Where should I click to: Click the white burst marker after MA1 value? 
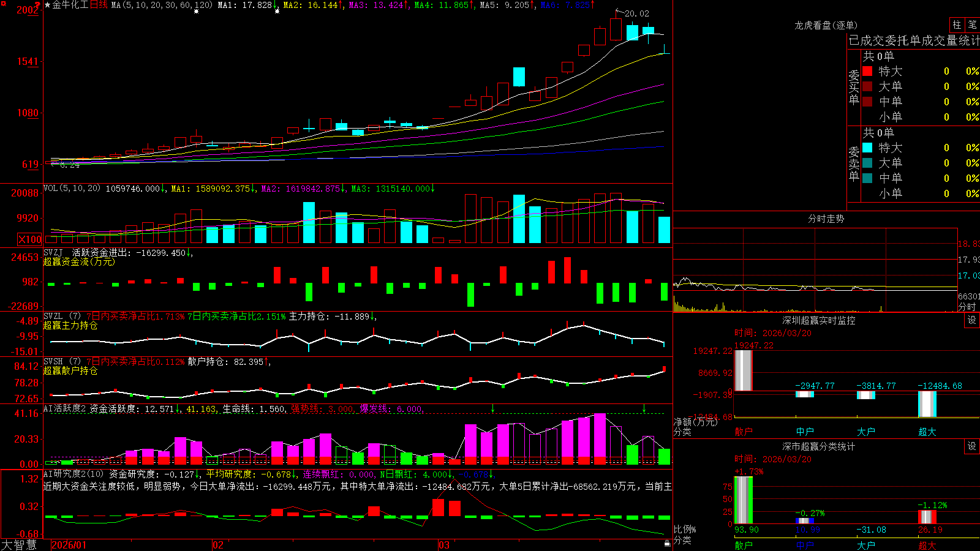[277, 11]
